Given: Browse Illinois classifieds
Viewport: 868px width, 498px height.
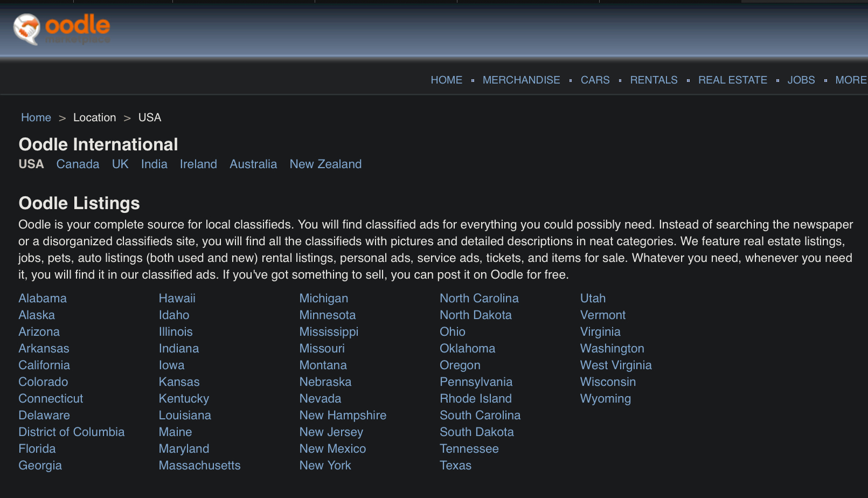Looking at the screenshot, I should [176, 332].
